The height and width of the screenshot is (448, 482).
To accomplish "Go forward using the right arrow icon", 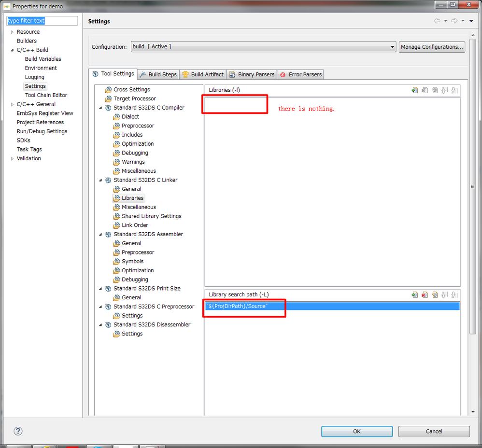I will [454, 21].
